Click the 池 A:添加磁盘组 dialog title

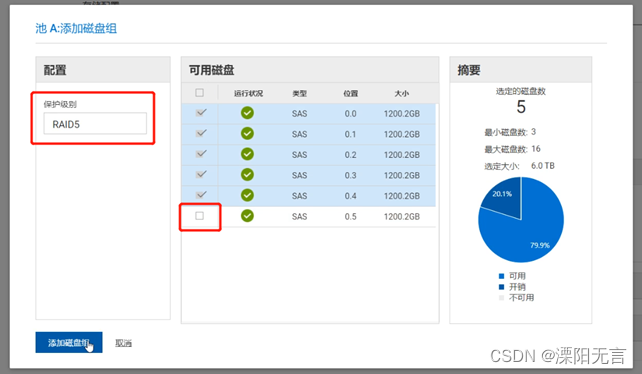pyautogui.click(x=76, y=28)
